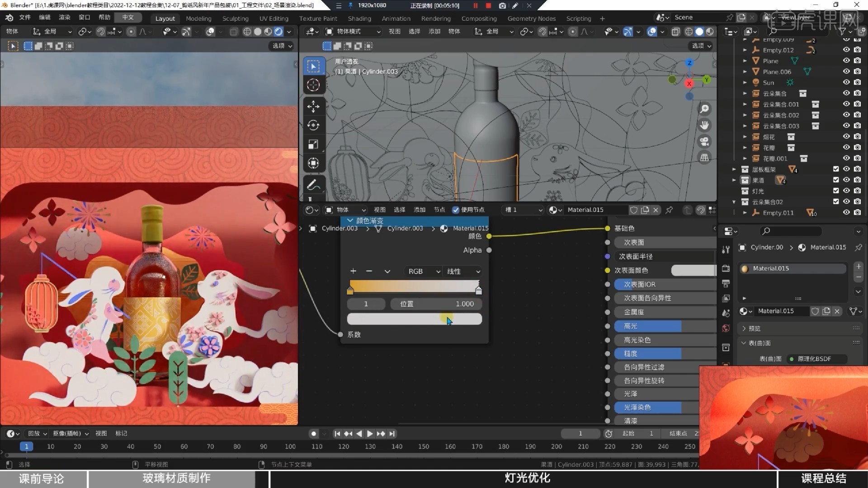The width and height of the screenshot is (868, 488).
Task: Select the Select Box tool in viewport toolbar
Action: point(313,66)
